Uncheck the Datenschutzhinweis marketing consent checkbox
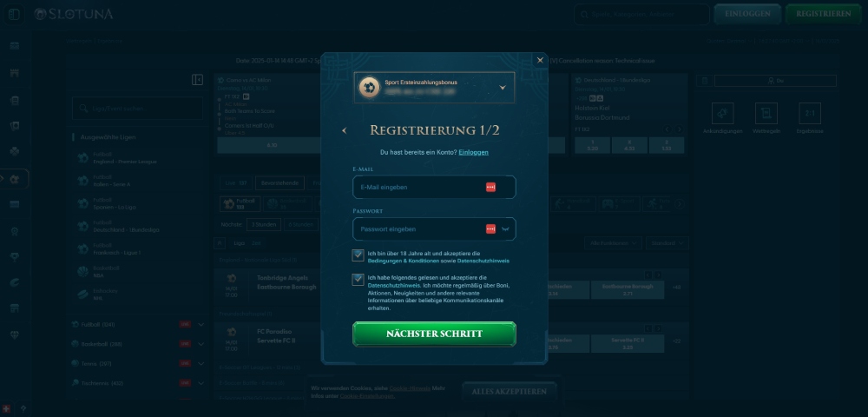 point(358,280)
